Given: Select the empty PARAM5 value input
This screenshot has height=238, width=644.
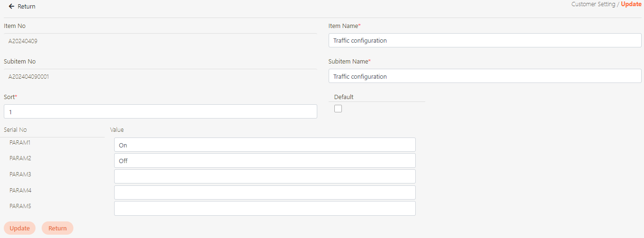Looking at the screenshot, I should coord(264,208).
